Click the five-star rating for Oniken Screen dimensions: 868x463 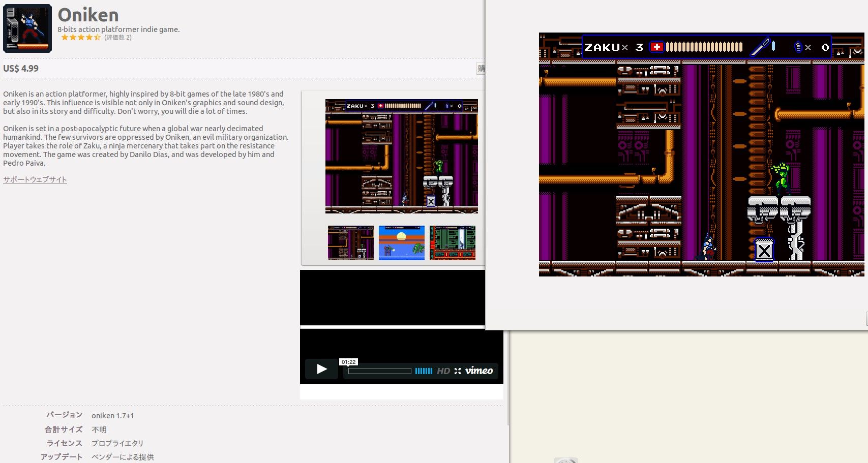click(81, 37)
